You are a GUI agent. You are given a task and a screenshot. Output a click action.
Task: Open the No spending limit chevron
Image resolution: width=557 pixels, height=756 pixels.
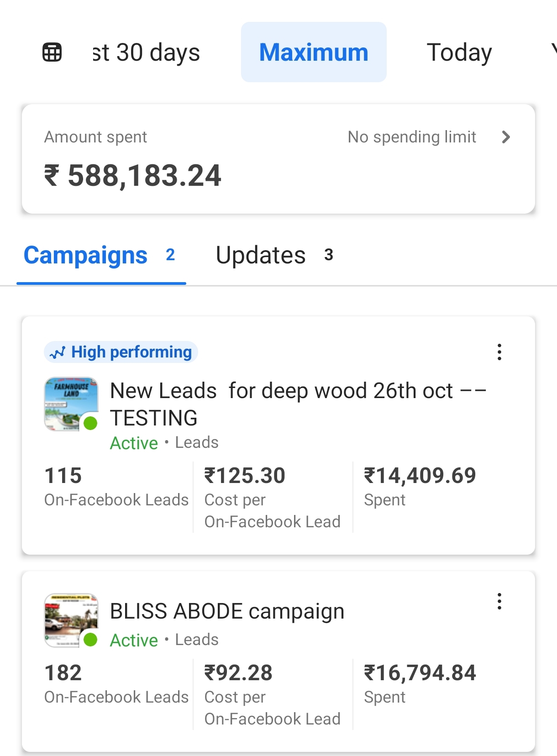point(505,137)
